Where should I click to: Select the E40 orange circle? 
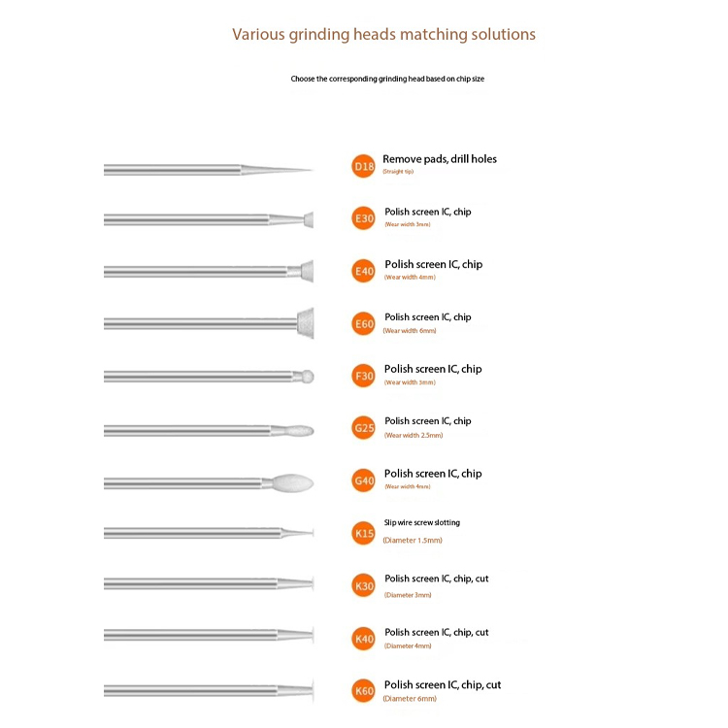(x=364, y=271)
